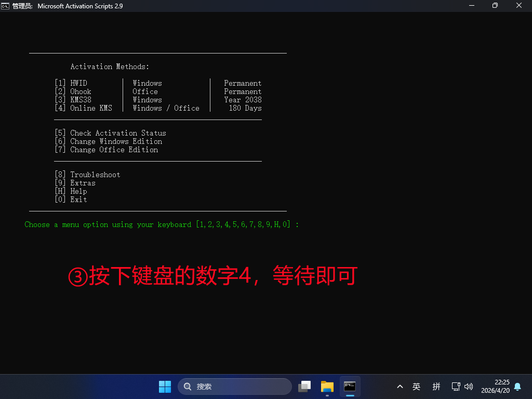
Task: Toggle the 拼 pinyin input mode indicator
Action: point(436,387)
